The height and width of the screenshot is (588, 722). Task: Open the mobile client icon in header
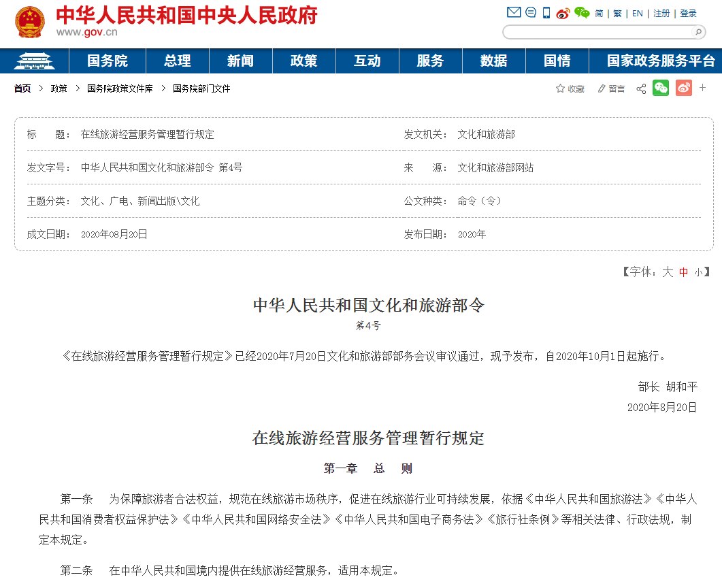[x=546, y=12]
